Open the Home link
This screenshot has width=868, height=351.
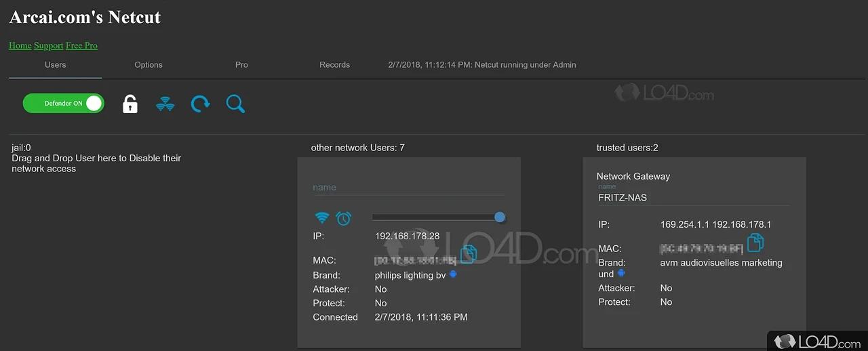[x=20, y=45]
